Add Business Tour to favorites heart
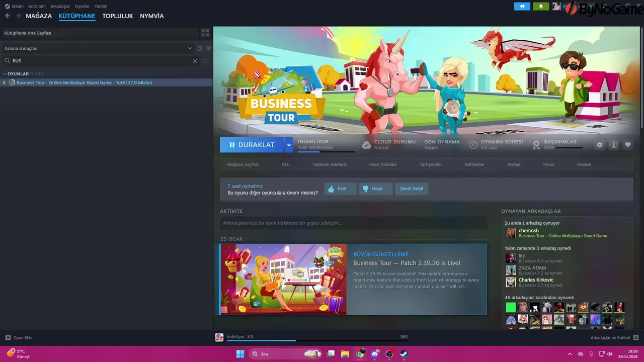Screen dimensions: 644x362 628,145
